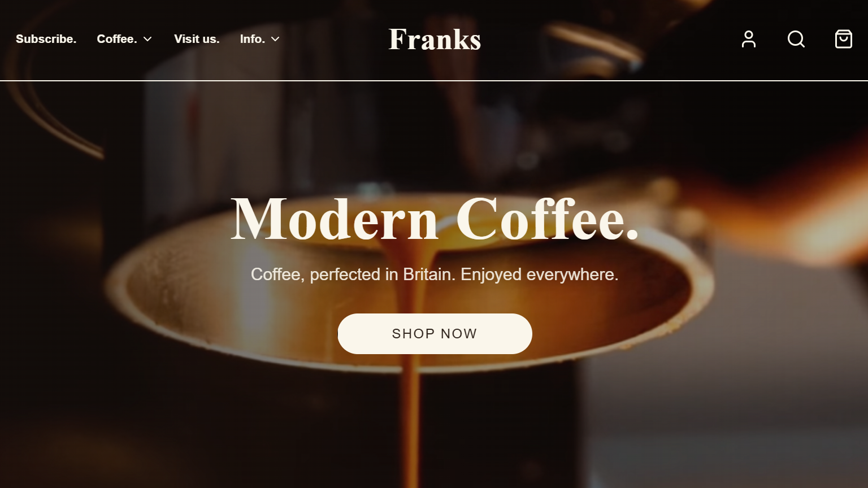Open the shopping bag cart icon

coord(844,39)
